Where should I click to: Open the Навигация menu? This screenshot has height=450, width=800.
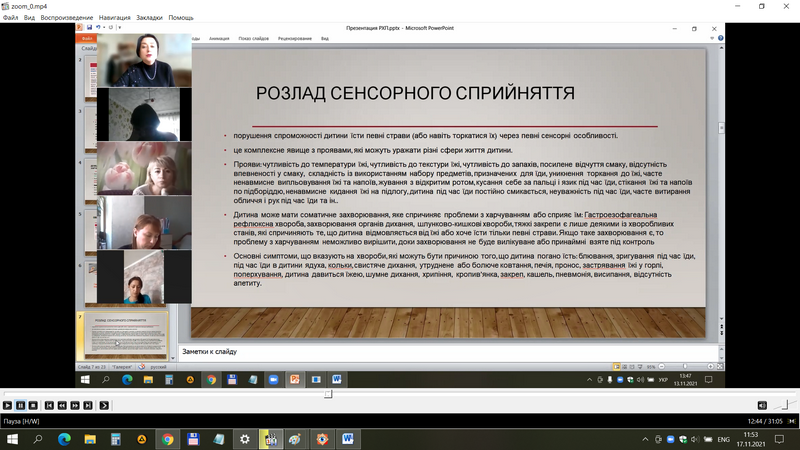pyautogui.click(x=114, y=17)
